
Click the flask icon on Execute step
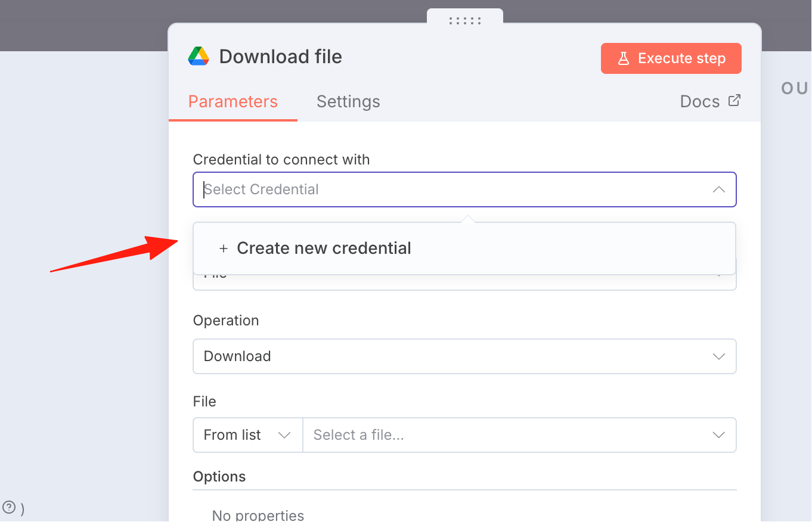click(624, 58)
